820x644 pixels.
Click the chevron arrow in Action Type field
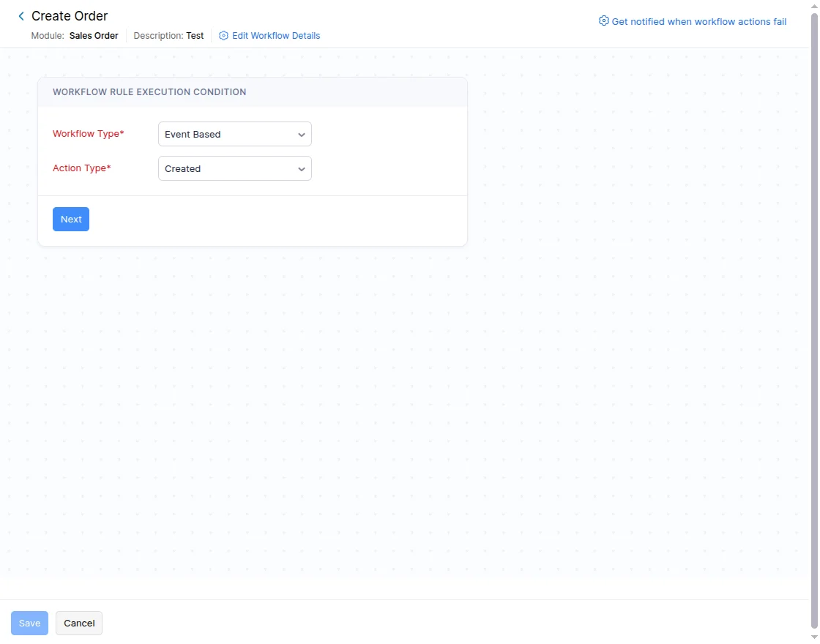pyautogui.click(x=302, y=169)
